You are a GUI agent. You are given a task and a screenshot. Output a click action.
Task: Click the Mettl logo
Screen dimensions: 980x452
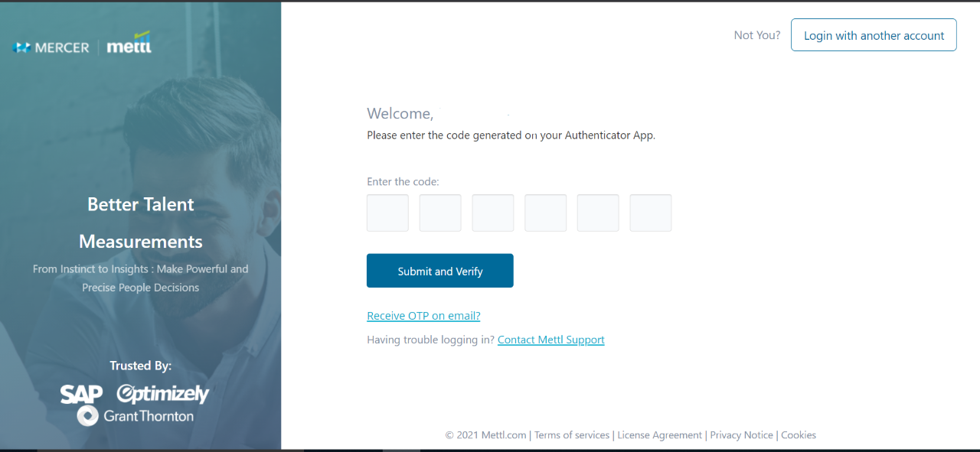[x=129, y=44]
